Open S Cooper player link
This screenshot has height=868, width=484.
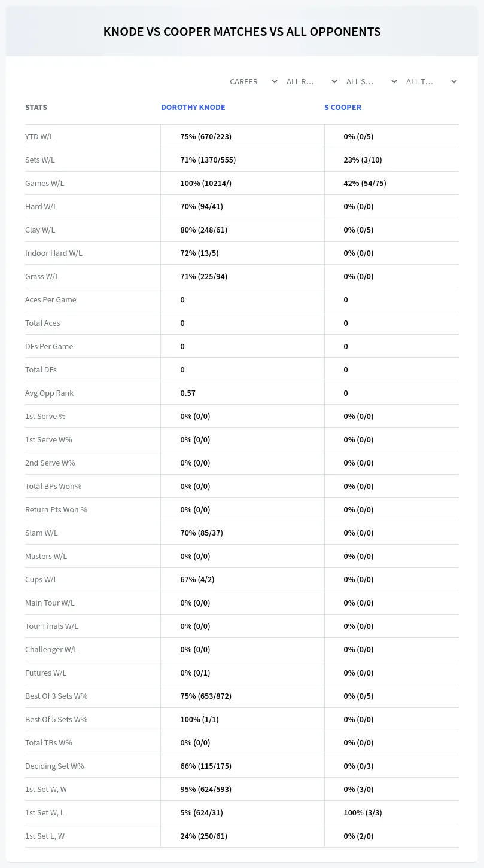343,108
